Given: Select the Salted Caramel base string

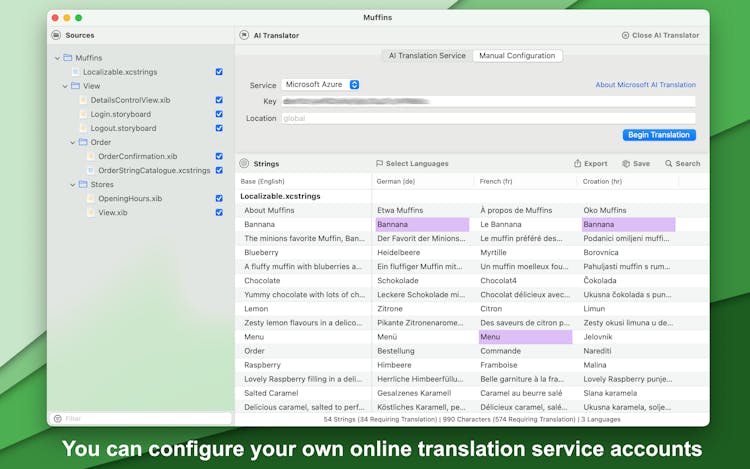Looking at the screenshot, I should click(x=271, y=393).
